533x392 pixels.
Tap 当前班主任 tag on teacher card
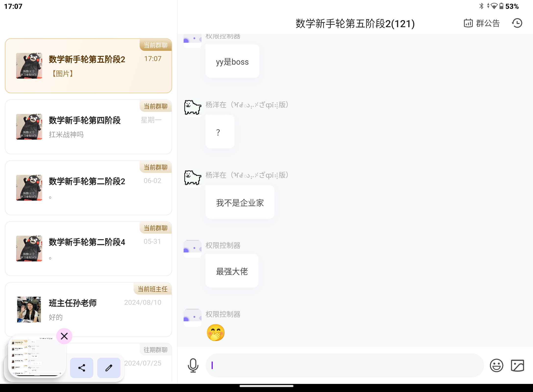[153, 289]
